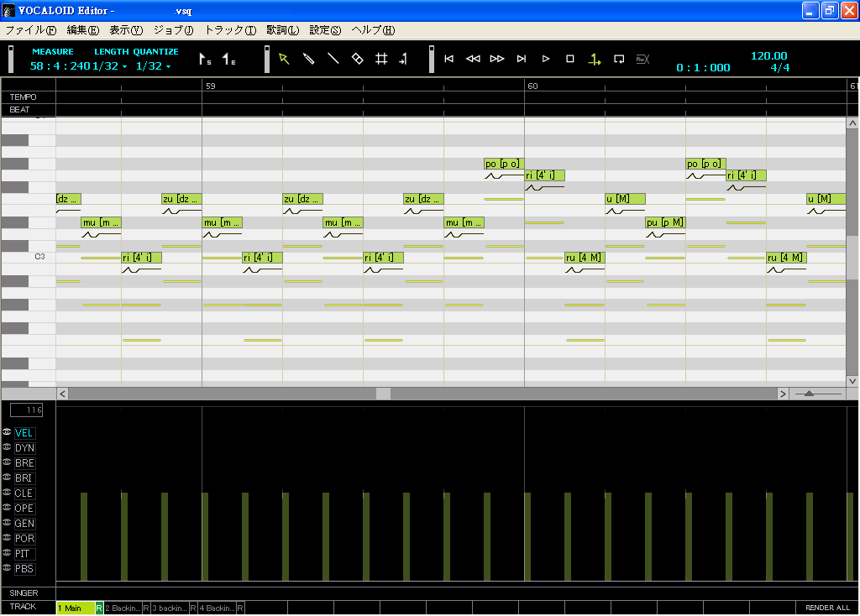Image resolution: width=860 pixels, height=616 pixels.
Task: Select the PIT parameter button
Action: point(23,554)
